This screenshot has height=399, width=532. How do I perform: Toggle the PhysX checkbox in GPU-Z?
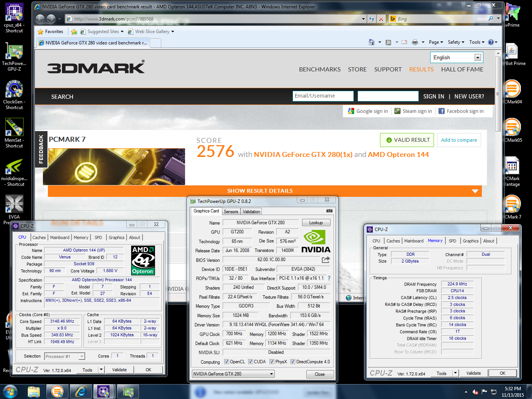pyautogui.click(x=272, y=362)
